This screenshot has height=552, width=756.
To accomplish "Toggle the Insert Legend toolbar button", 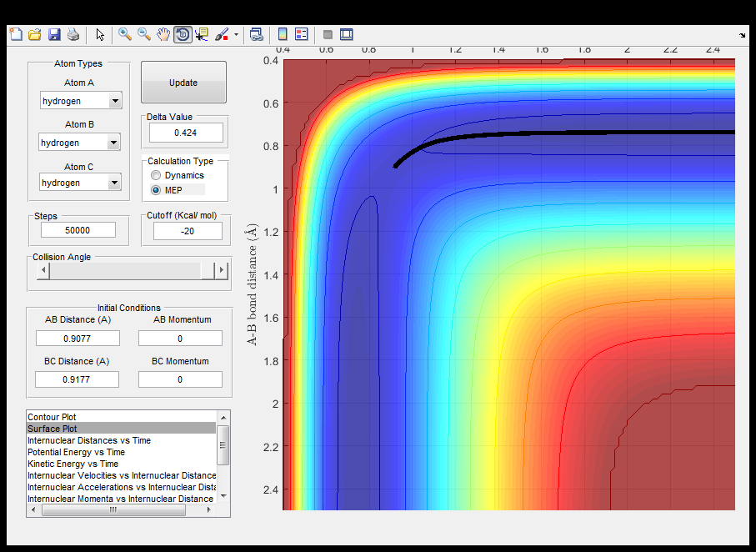I will 302,34.
